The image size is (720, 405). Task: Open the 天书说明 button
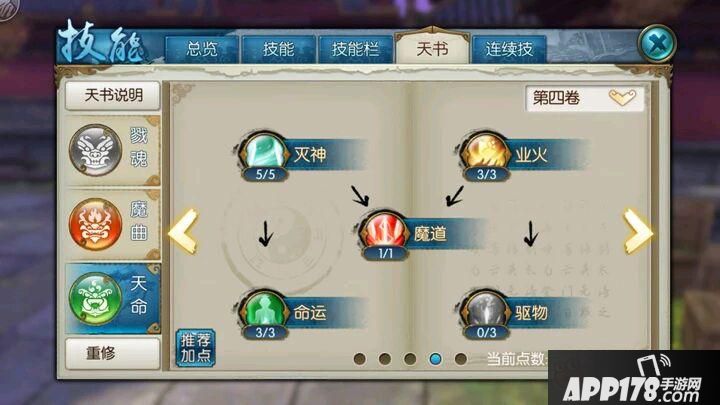click(x=113, y=96)
